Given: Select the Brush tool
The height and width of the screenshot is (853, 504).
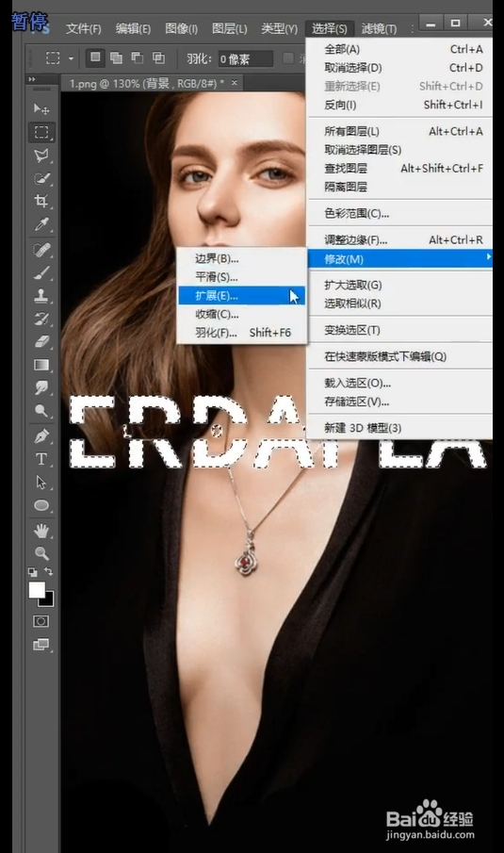Looking at the screenshot, I should point(41,272).
